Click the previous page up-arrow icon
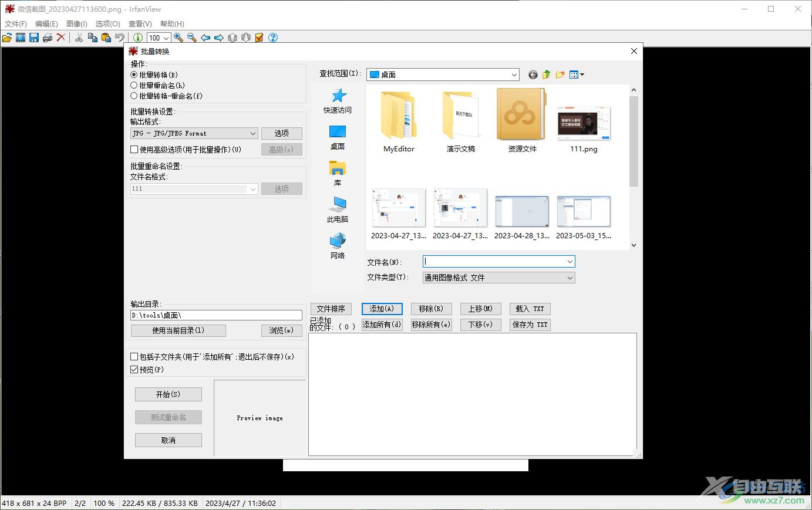 click(233, 38)
